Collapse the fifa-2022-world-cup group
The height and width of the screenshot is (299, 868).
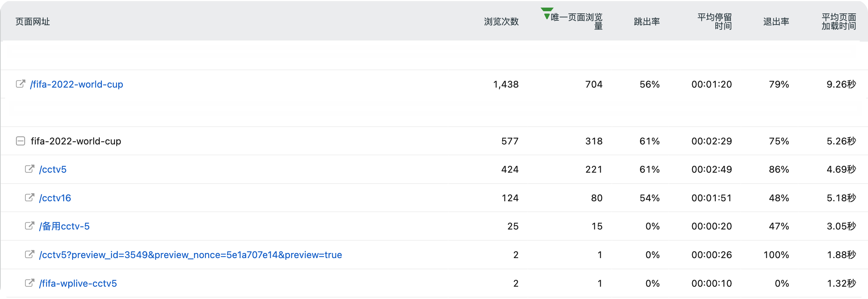(x=21, y=141)
